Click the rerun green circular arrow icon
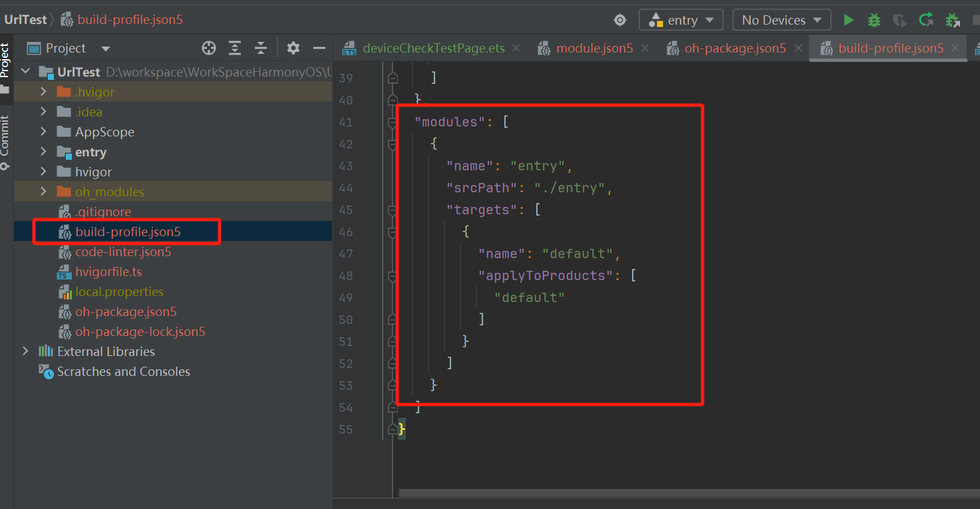980x509 pixels. (x=926, y=20)
